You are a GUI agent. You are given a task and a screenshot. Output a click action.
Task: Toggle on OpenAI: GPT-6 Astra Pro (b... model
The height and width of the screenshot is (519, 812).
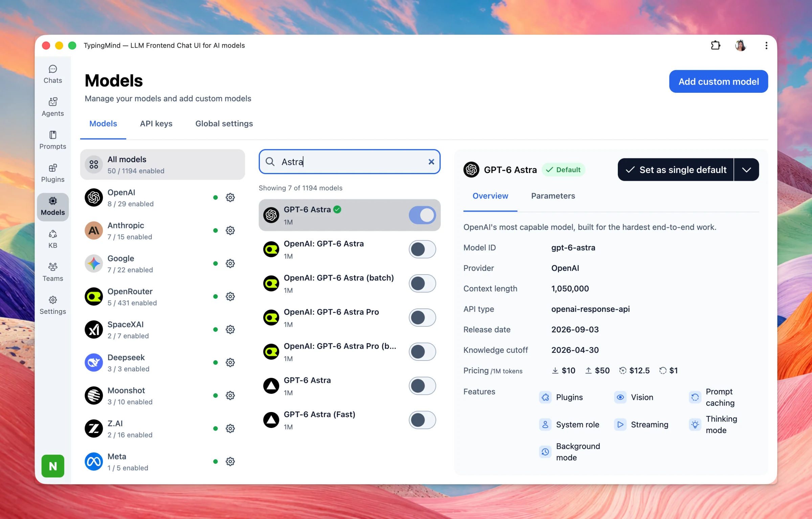(422, 352)
